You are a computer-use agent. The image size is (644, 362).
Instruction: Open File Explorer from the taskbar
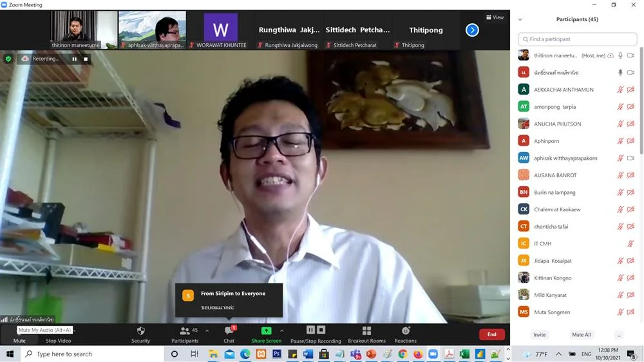point(213,354)
